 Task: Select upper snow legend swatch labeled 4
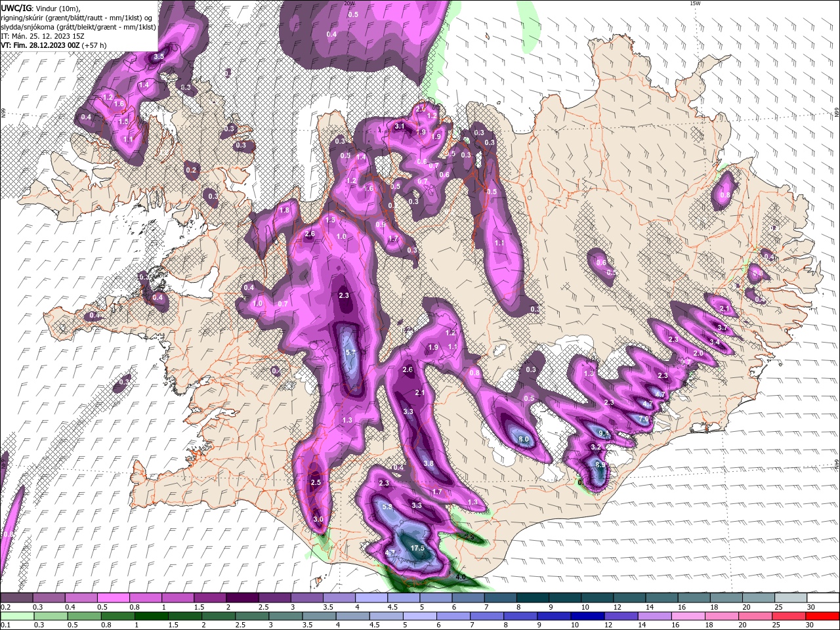pos(371,598)
